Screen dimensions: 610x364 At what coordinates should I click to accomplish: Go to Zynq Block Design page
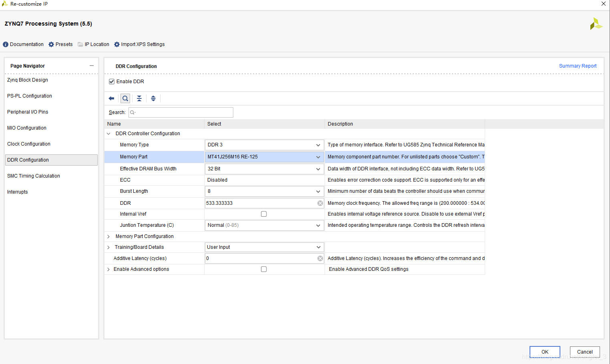[28, 80]
